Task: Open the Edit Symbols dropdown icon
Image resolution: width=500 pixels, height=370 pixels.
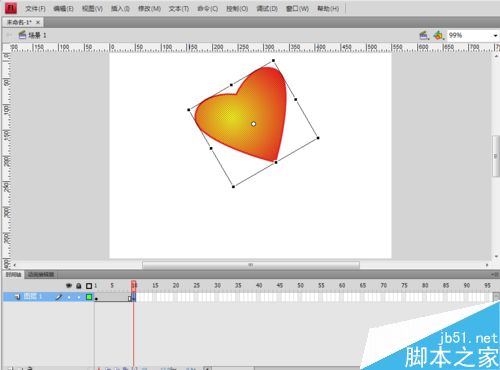Action: coord(439,35)
